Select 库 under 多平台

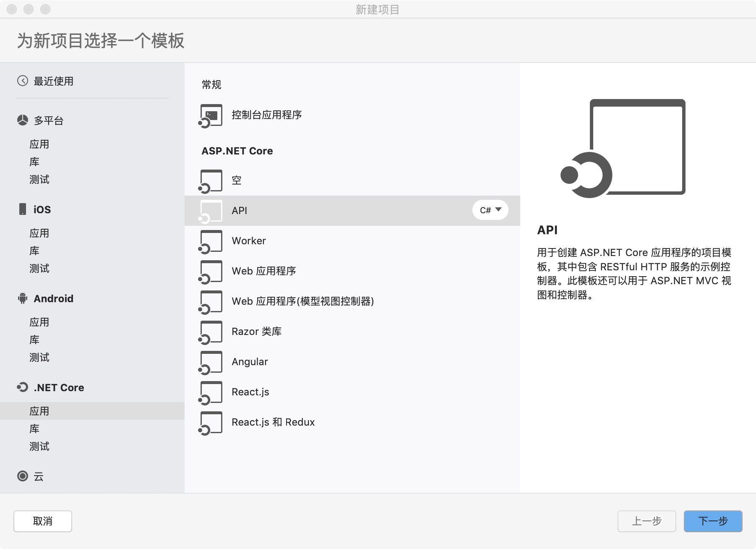[x=34, y=162]
